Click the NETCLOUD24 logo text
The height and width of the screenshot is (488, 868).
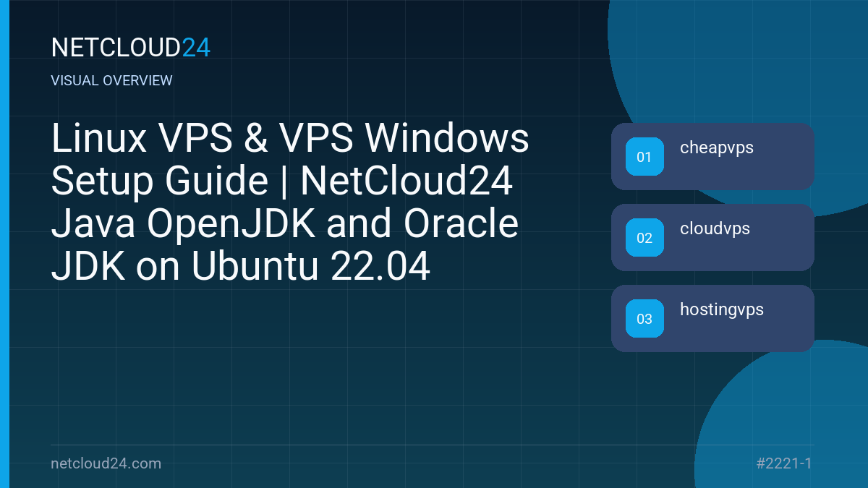(x=131, y=48)
